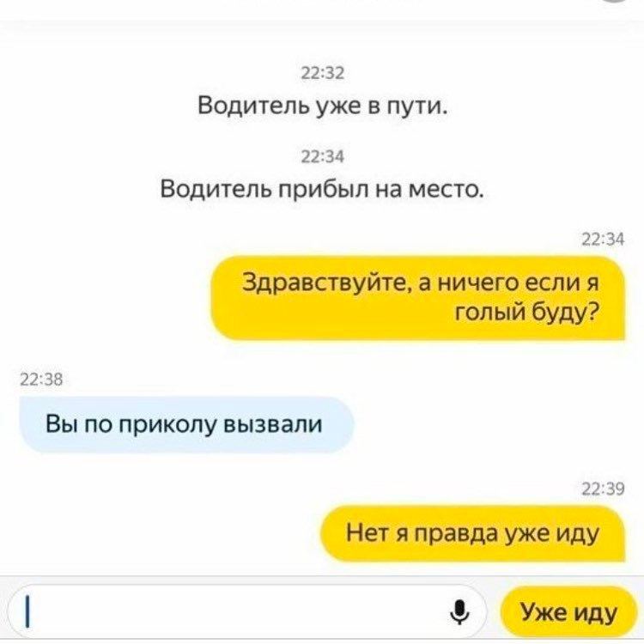
Task: Click the 22:38 timestamp above driver's message
Action: pyautogui.click(x=41, y=380)
